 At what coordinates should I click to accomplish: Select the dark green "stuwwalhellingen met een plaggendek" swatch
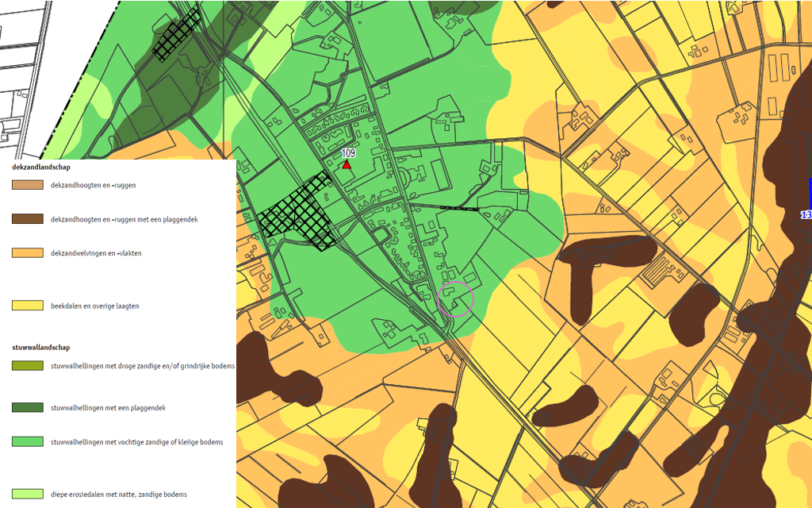tap(28, 407)
